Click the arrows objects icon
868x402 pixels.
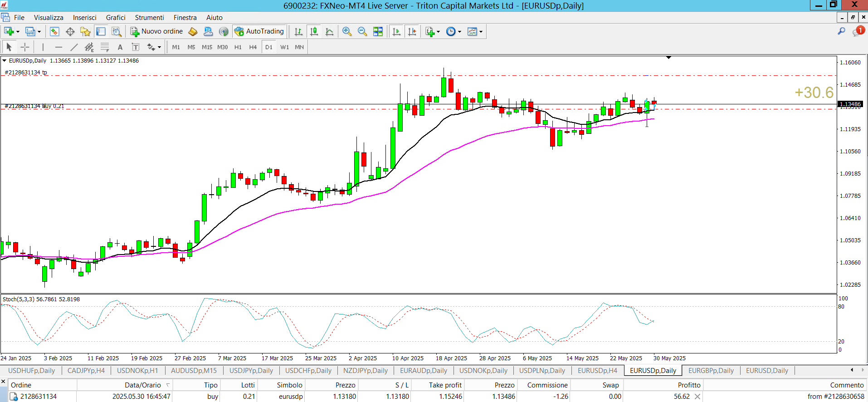[151, 47]
